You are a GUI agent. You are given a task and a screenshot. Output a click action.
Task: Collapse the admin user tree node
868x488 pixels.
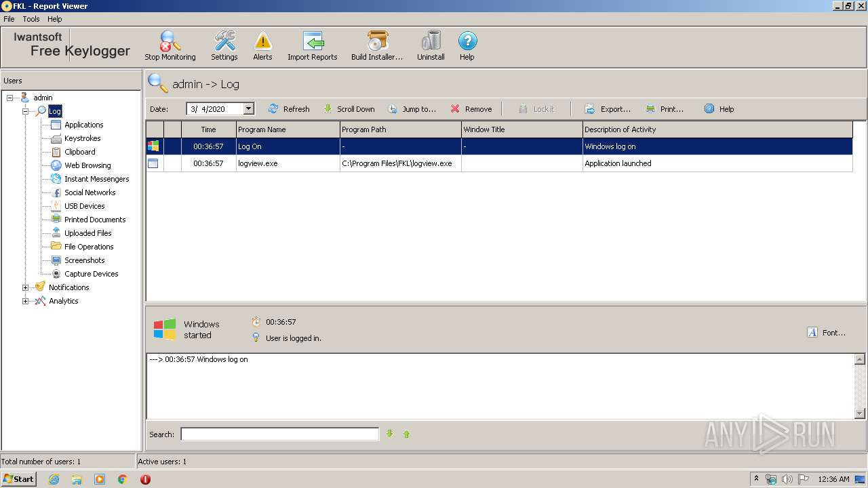[x=9, y=98]
